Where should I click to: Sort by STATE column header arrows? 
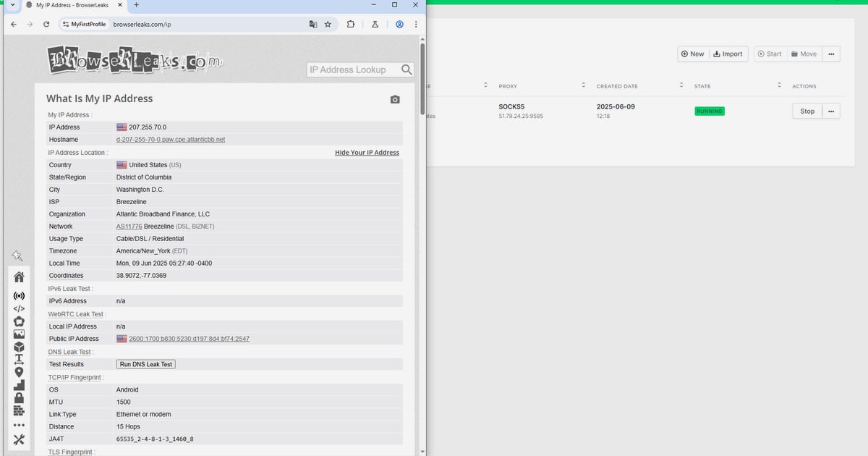tap(779, 85)
